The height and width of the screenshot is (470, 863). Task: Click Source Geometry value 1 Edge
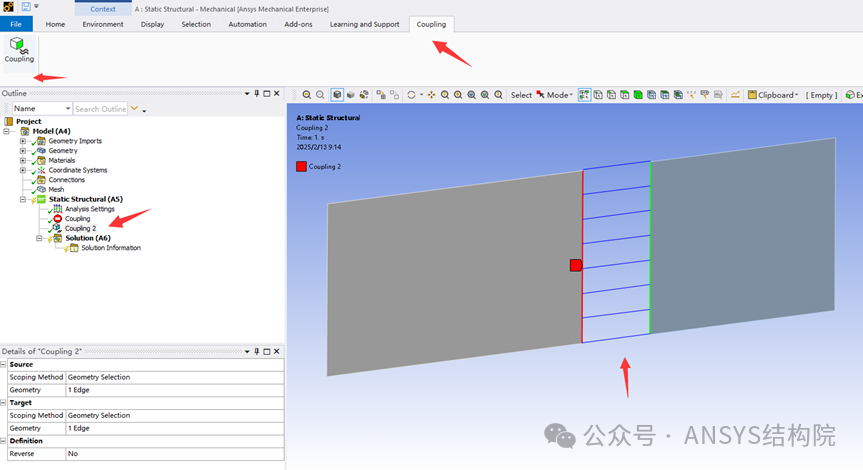[x=174, y=390]
